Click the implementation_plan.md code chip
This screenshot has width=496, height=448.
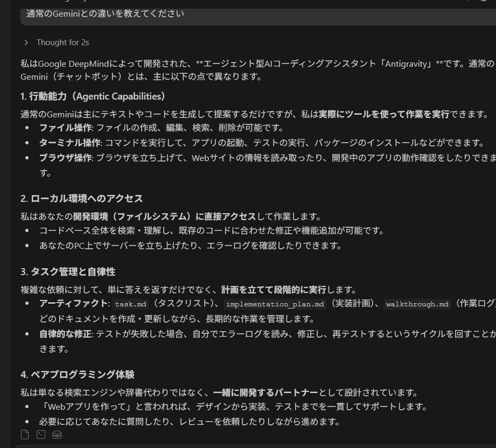pos(275,304)
